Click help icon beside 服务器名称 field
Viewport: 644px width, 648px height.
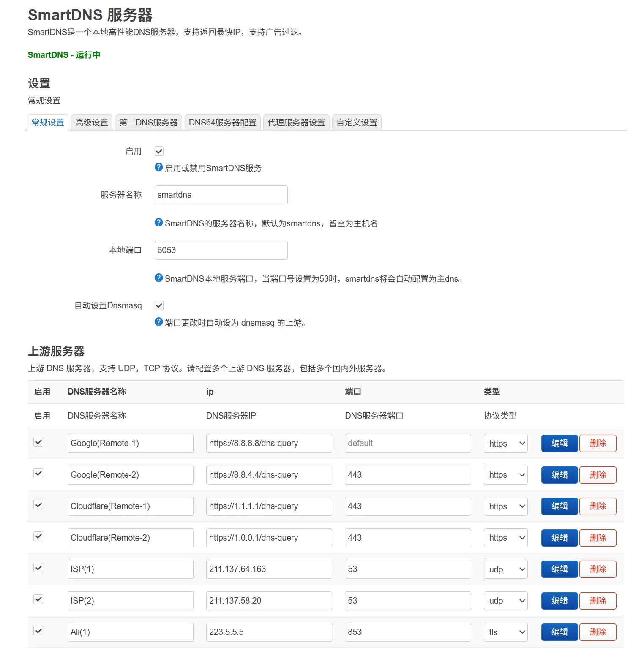click(158, 223)
